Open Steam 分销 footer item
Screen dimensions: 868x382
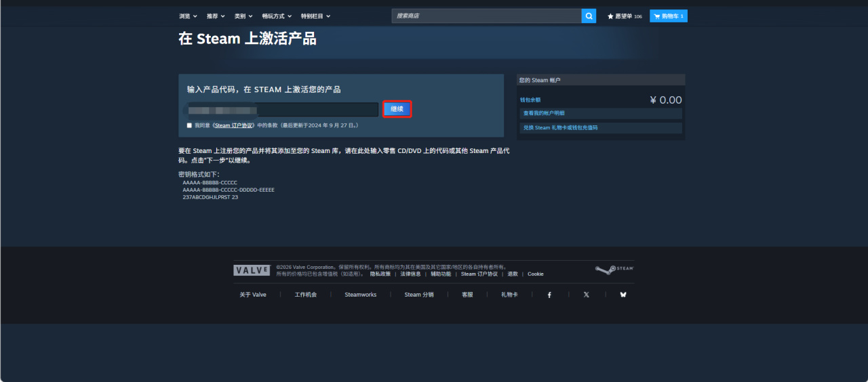[419, 295]
